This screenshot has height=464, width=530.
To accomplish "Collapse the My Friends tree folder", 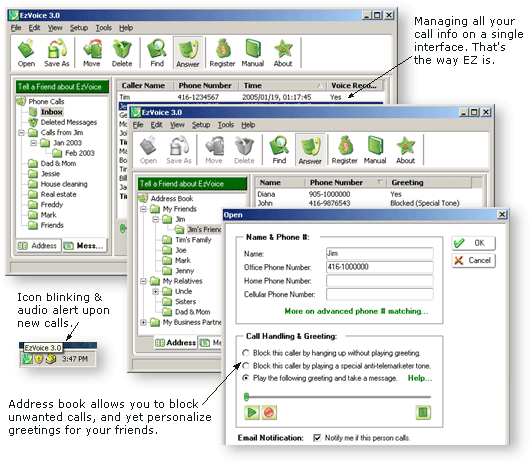I will [x=143, y=209].
